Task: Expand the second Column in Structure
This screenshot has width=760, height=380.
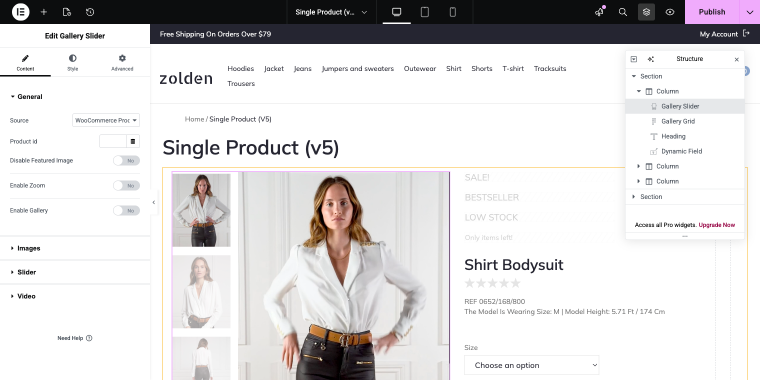Action: (x=639, y=166)
